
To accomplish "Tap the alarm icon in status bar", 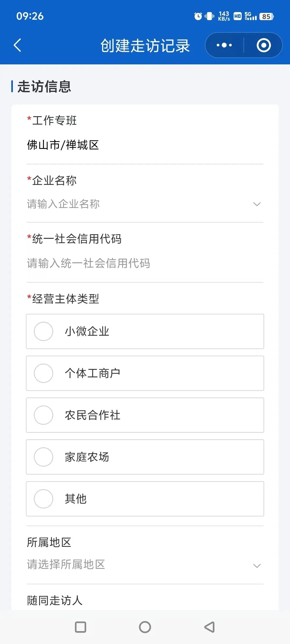I will [198, 16].
